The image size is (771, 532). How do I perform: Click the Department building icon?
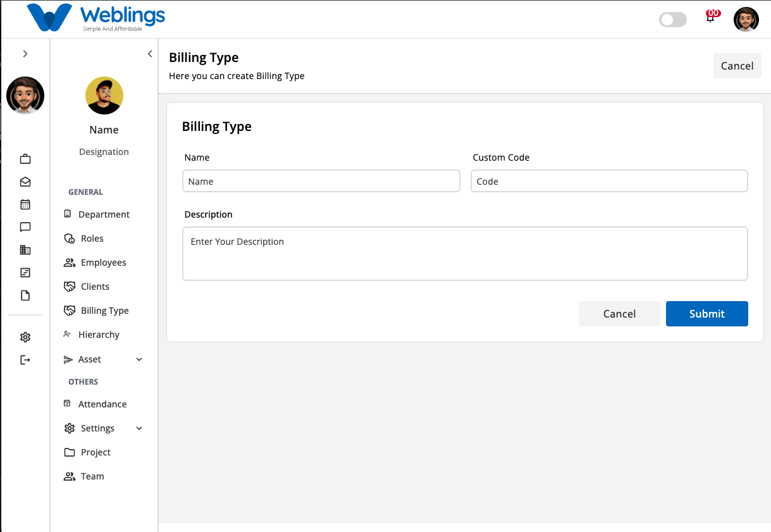pyautogui.click(x=68, y=214)
